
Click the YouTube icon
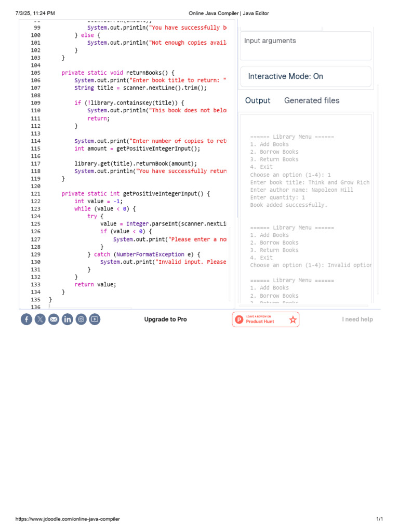[x=95, y=320]
